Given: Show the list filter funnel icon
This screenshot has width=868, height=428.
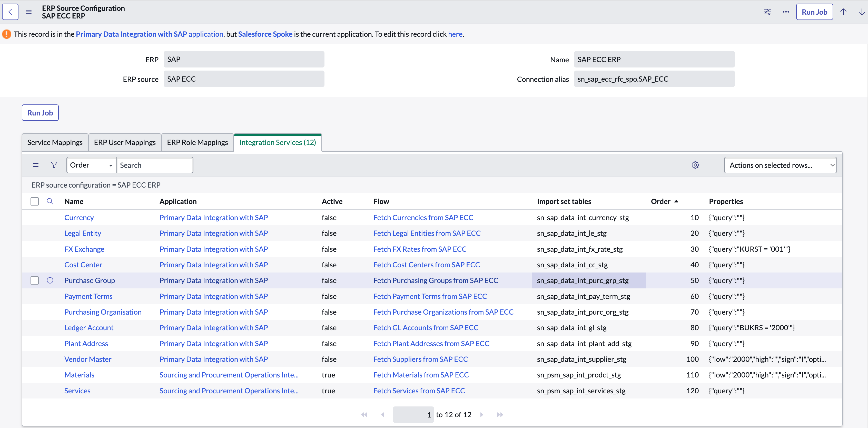Looking at the screenshot, I should tap(54, 165).
